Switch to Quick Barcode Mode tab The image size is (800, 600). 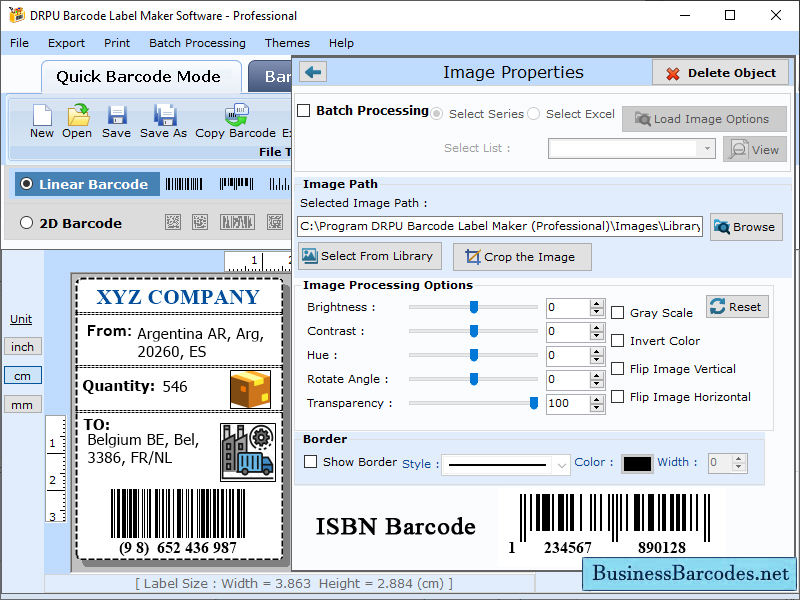click(x=140, y=77)
